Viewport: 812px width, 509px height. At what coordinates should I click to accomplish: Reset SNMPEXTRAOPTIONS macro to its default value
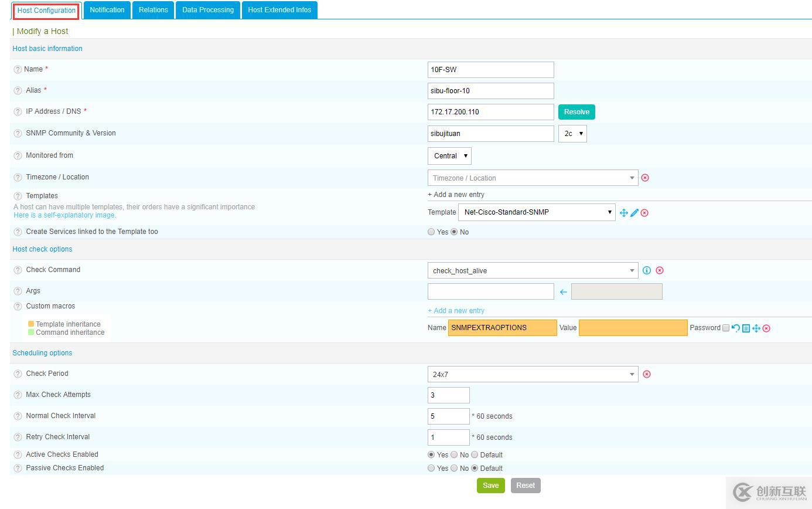pyautogui.click(x=736, y=328)
